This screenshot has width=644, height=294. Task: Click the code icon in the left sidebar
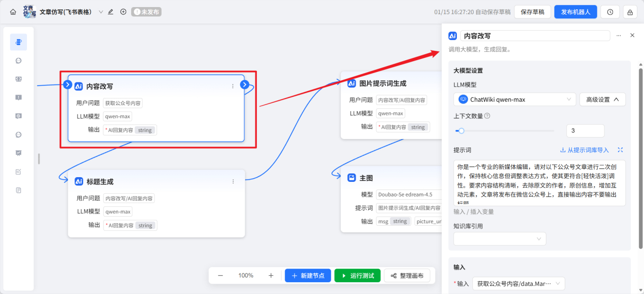tap(18, 79)
